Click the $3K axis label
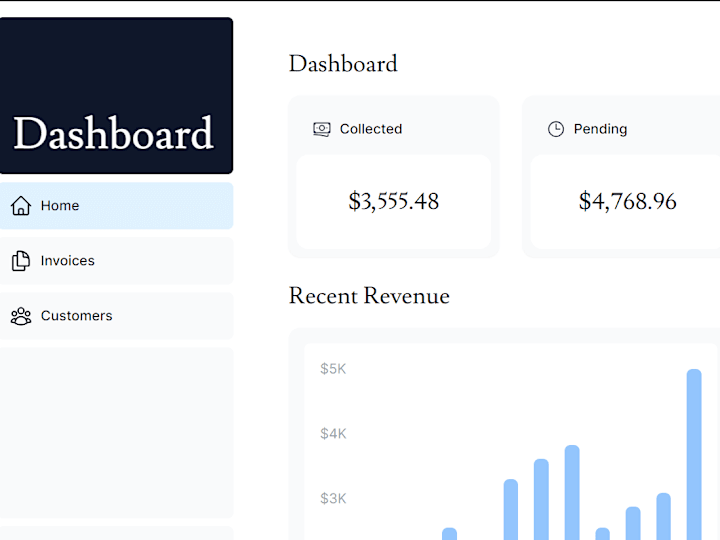Screen dimensions: 720x540 click(333, 498)
